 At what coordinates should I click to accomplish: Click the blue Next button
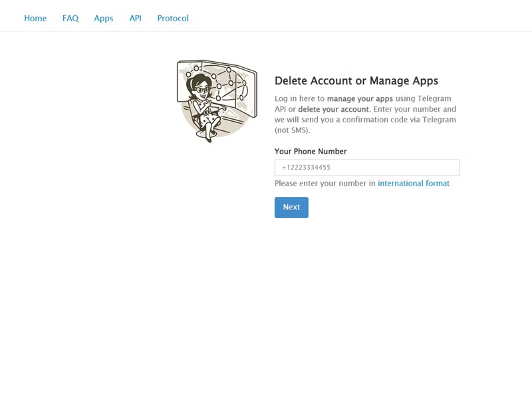(x=291, y=207)
